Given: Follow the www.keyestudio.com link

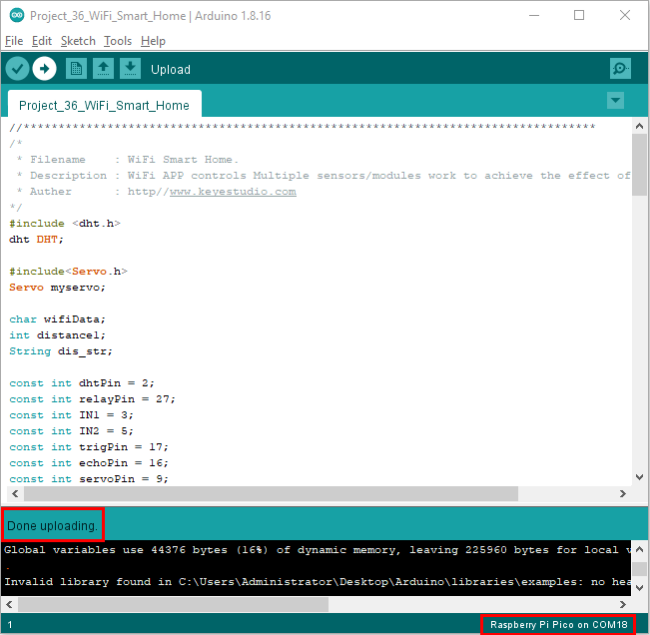Looking at the screenshot, I should (233, 191).
